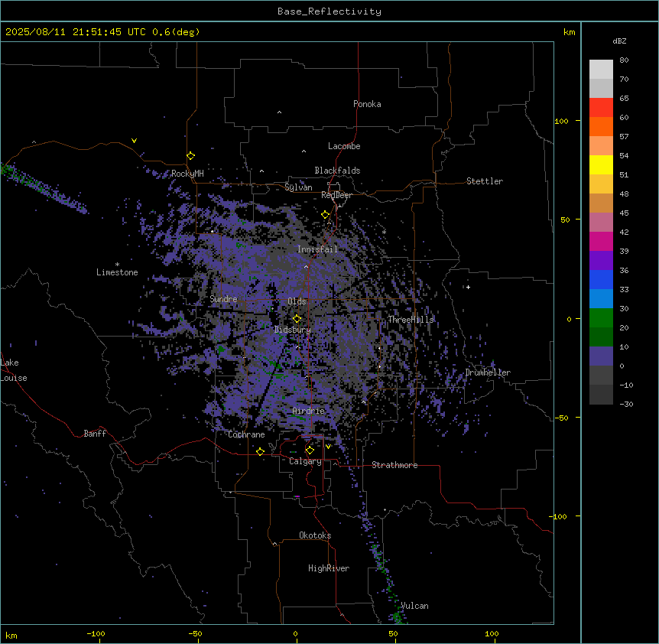Click the white plus marker northwest of Drumheller
This screenshot has height=644, width=659.
pos(468,287)
